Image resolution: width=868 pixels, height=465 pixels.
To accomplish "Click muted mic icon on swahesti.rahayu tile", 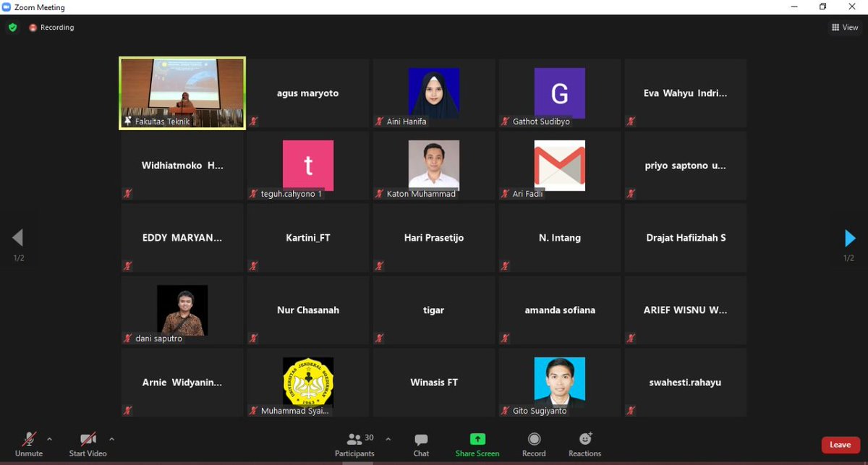I will tap(631, 411).
